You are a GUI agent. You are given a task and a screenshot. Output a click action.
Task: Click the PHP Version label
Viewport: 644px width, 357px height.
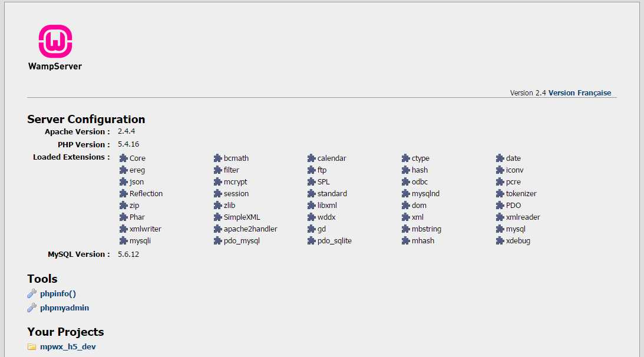click(x=84, y=144)
